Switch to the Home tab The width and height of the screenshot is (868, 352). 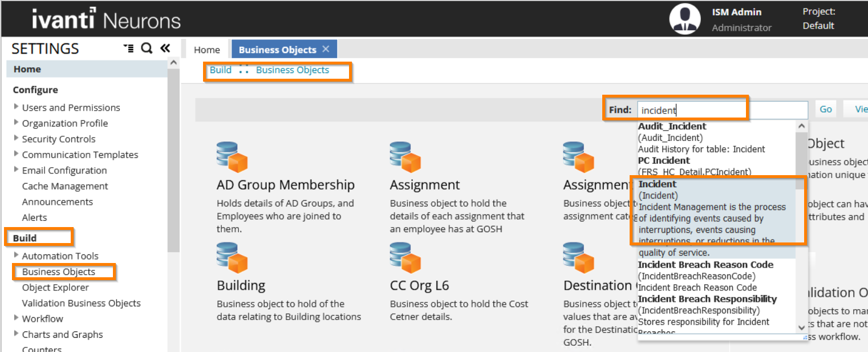206,50
